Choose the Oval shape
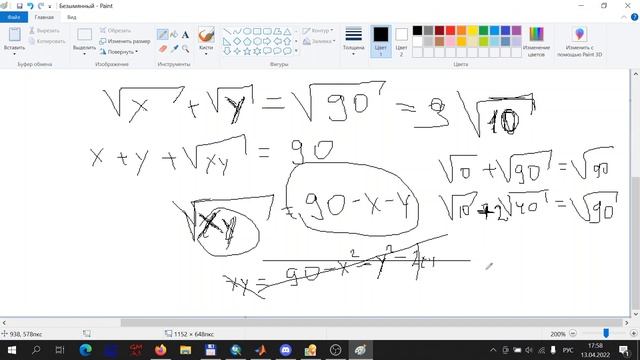This screenshot has width=640, height=360. point(247,31)
